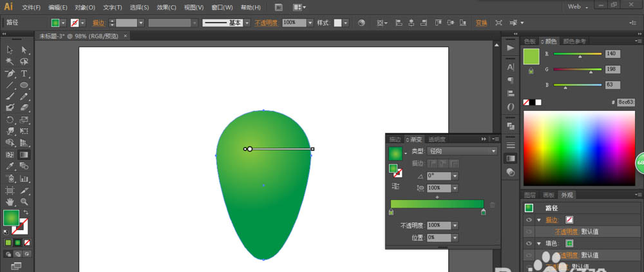
Task: Select the Magic Wand tool
Action: coord(10,62)
